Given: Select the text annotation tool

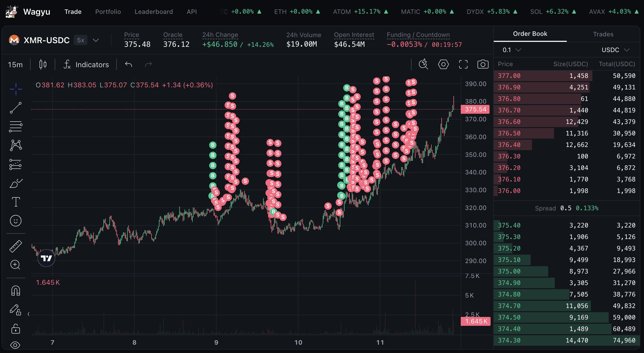Looking at the screenshot, I should (16, 202).
